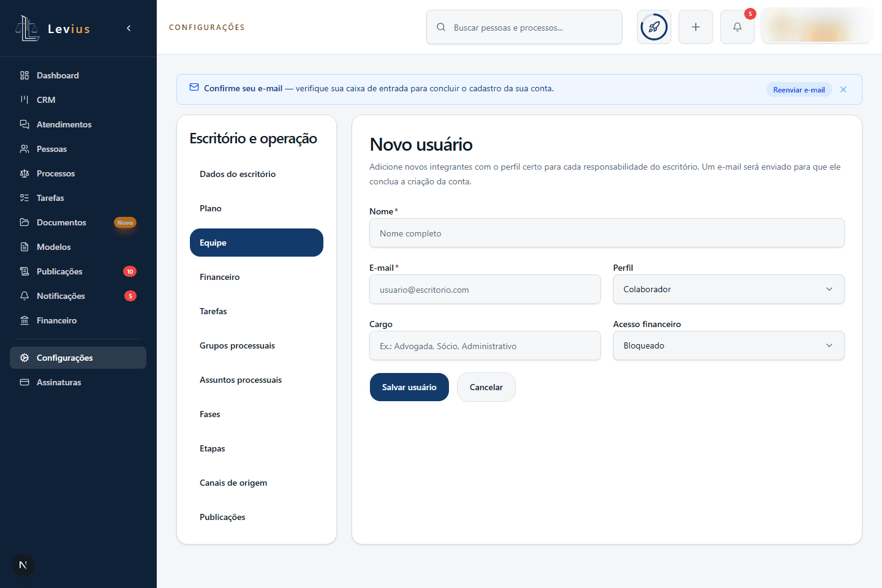Image resolution: width=882 pixels, height=588 pixels.
Task: Click the E-mail input field
Action: tap(485, 289)
